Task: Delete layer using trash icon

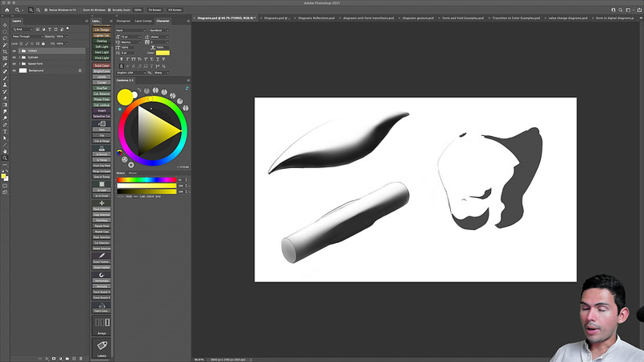Action: pyautogui.click(x=81, y=358)
